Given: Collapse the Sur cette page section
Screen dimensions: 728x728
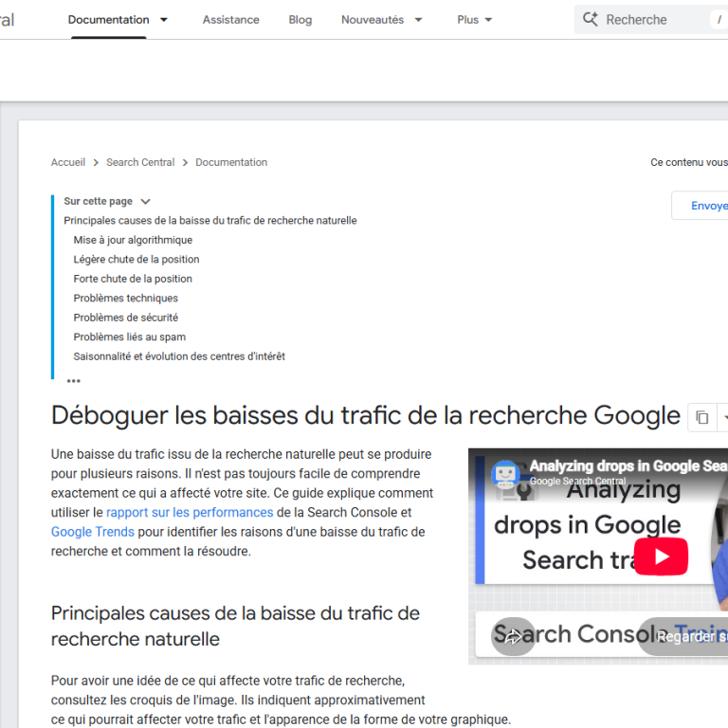Looking at the screenshot, I should click(145, 202).
